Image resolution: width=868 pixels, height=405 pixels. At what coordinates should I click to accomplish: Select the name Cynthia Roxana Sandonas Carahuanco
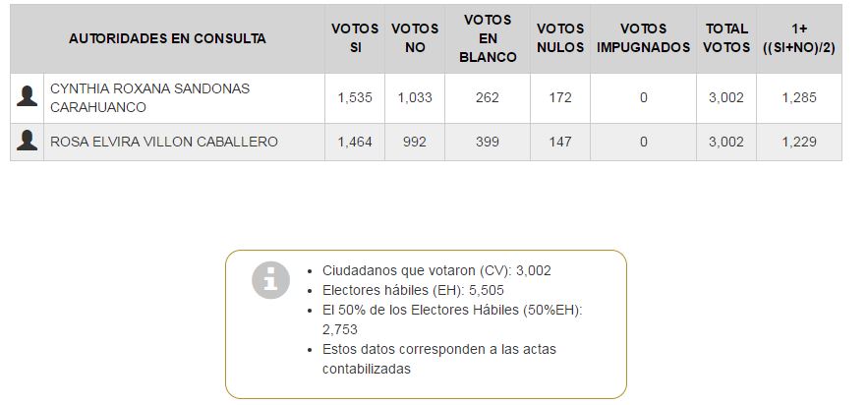pyautogui.click(x=149, y=97)
